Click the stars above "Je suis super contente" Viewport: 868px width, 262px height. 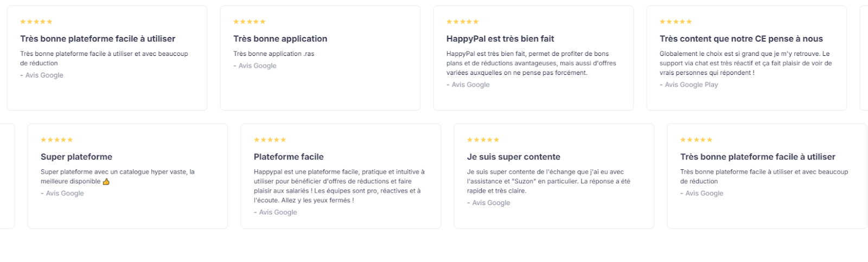483,140
